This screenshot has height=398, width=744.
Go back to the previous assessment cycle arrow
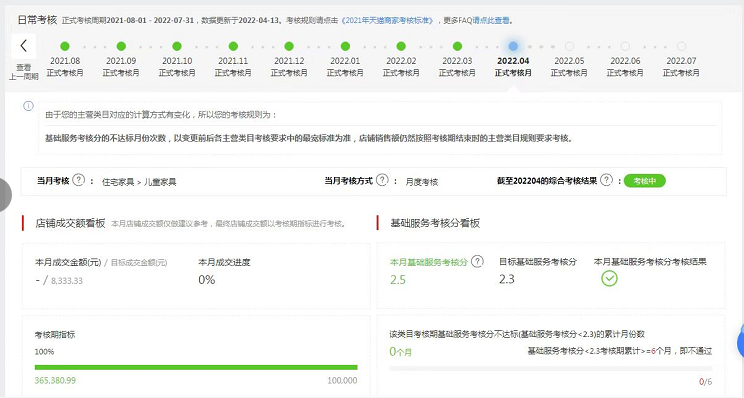[24, 46]
